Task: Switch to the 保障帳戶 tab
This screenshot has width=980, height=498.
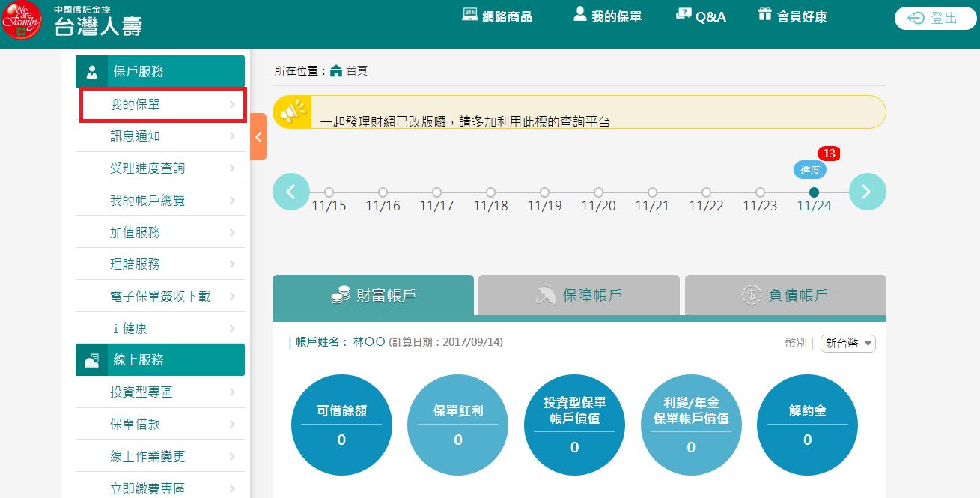Action: 579,295
